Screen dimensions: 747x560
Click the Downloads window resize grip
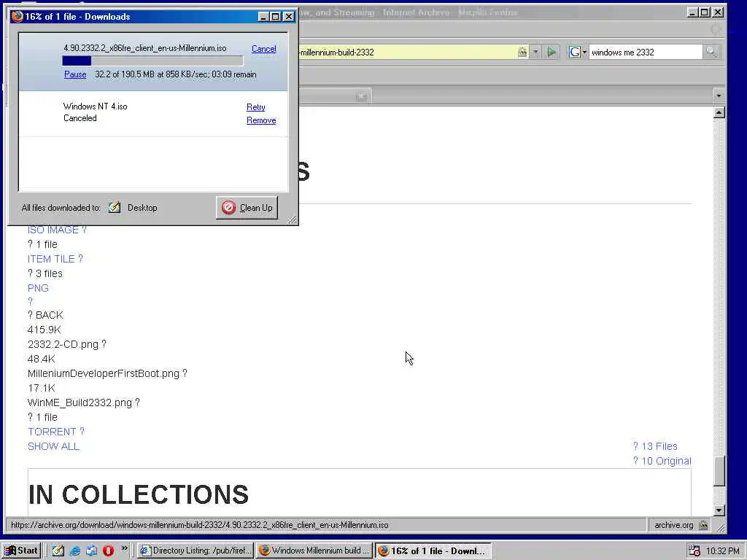click(293, 219)
